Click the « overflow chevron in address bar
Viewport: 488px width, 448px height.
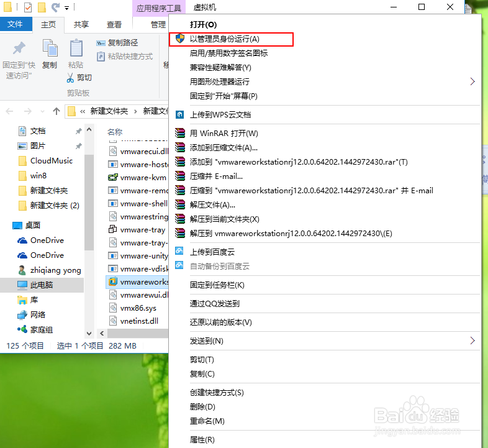point(83,111)
